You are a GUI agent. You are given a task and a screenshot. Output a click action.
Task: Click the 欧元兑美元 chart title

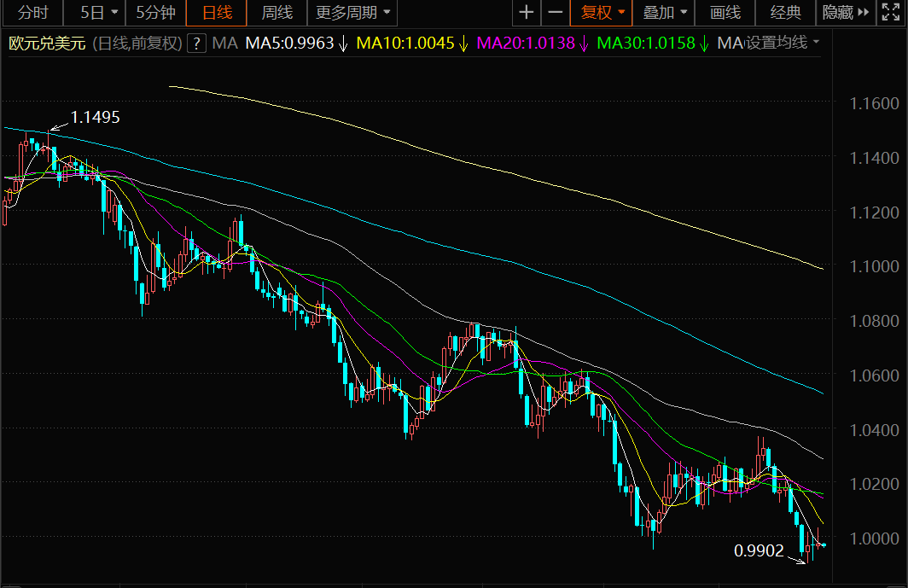pos(47,44)
